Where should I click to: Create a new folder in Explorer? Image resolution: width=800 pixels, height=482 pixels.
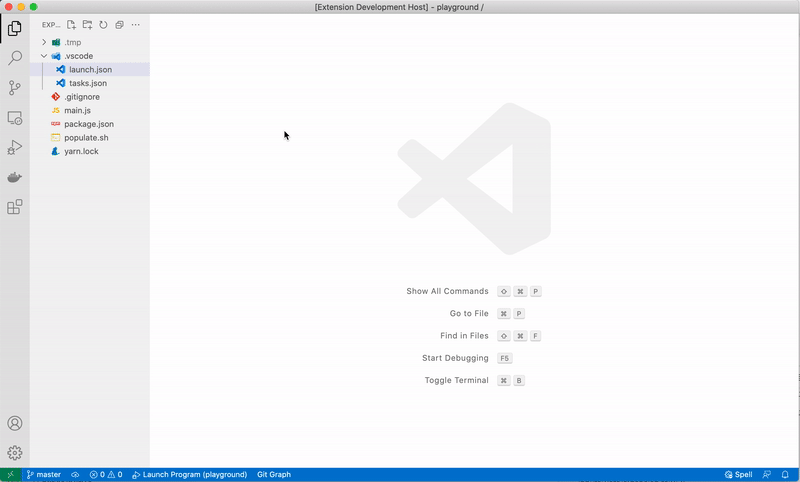click(x=87, y=24)
